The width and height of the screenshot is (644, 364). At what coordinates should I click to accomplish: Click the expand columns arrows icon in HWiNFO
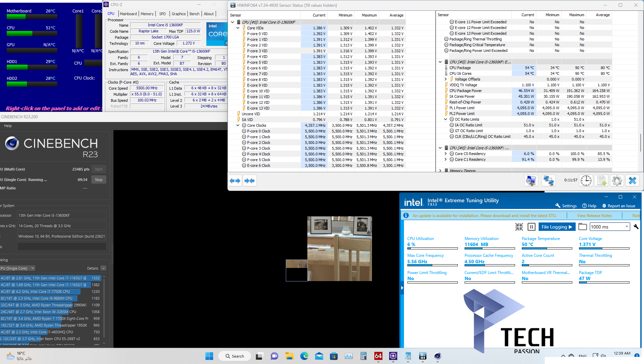(x=235, y=181)
